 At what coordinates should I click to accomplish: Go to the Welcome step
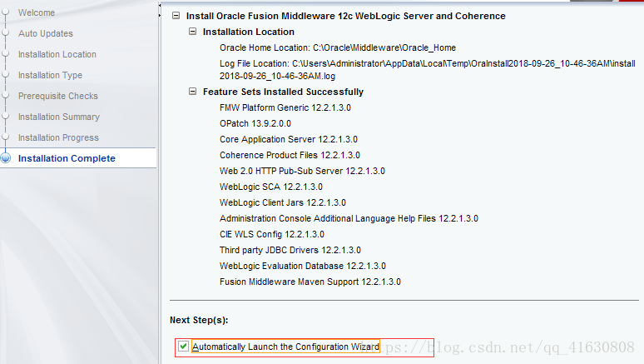pyautogui.click(x=37, y=12)
